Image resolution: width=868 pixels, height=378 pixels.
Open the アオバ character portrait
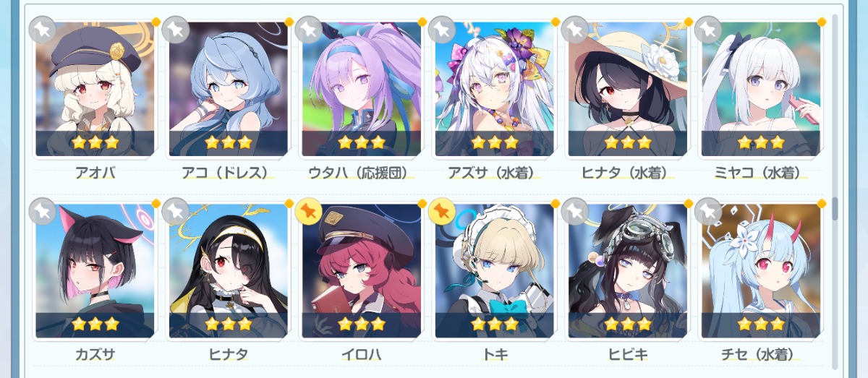click(95, 89)
